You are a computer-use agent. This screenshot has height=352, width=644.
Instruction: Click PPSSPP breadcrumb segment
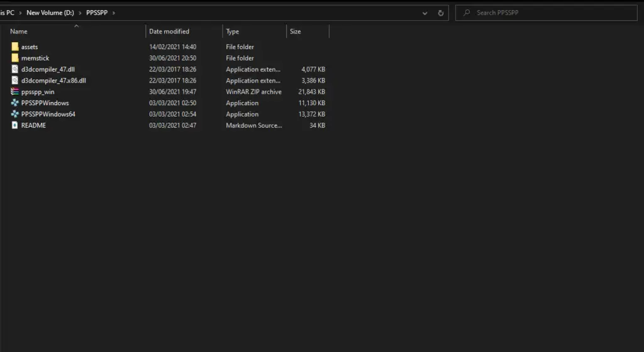[x=97, y=13]
